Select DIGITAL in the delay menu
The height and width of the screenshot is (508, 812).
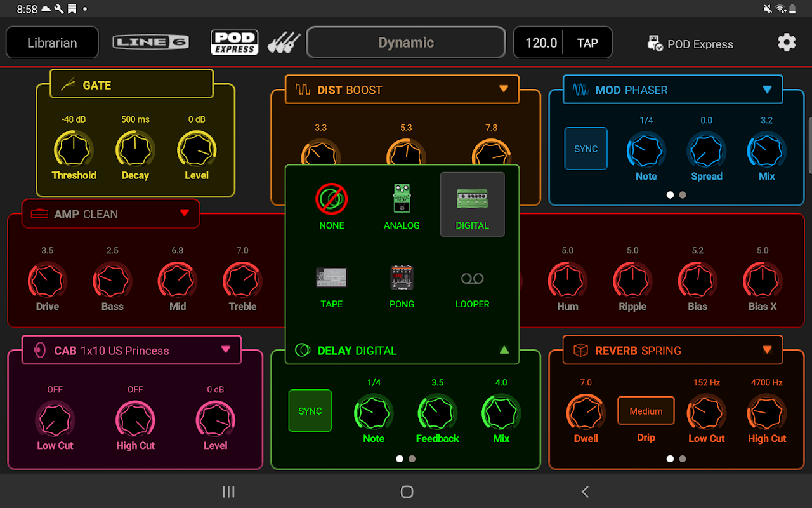tap(472, 204)
